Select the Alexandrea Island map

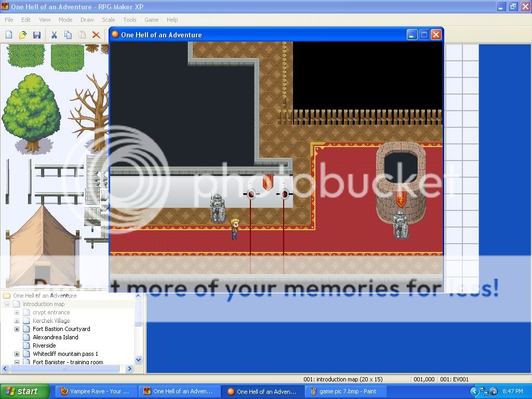[x=55, y=337]
